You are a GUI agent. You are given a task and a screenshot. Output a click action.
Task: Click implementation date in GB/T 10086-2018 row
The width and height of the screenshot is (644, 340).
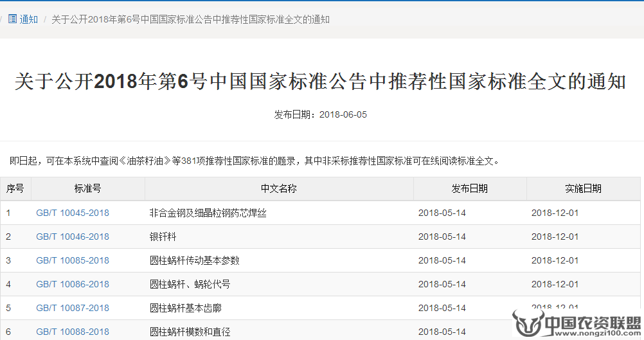tap(555, 284)
